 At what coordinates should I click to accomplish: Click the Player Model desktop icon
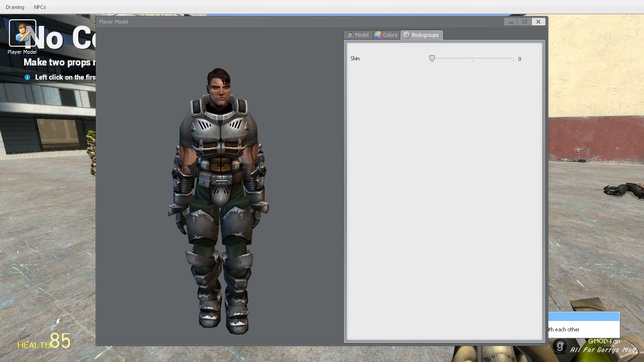[x=22, y=37]
